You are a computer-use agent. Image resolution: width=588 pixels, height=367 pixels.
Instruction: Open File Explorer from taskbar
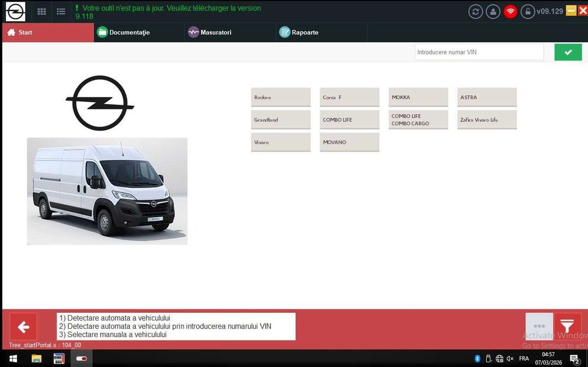(x=36, y=359)
